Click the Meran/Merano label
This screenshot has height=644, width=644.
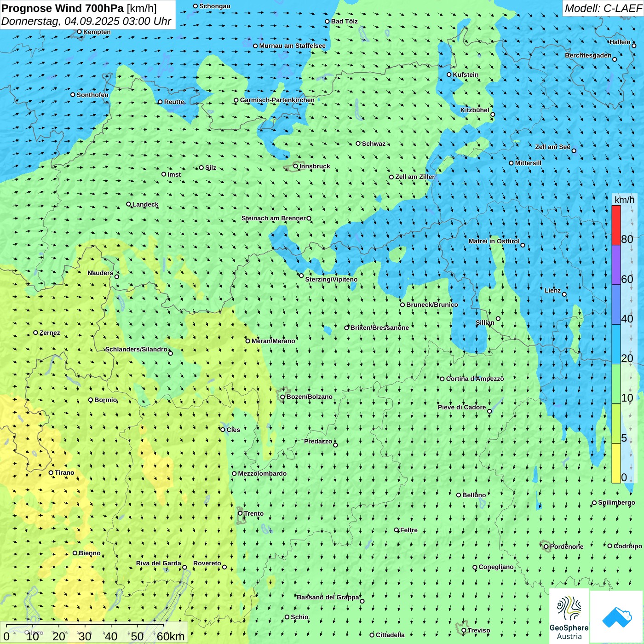[x=273, y=341]
